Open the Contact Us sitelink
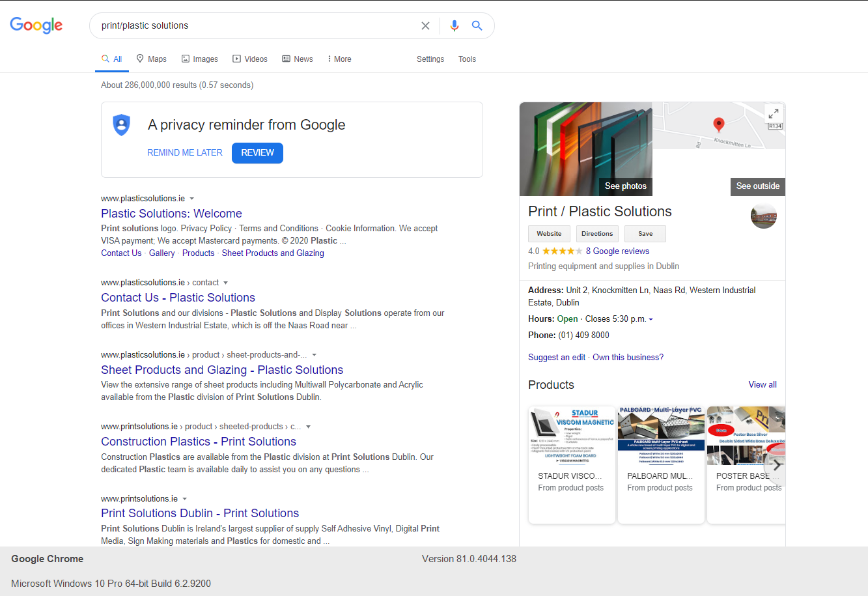This screenshot has width=868, height=596. point(121,253)
